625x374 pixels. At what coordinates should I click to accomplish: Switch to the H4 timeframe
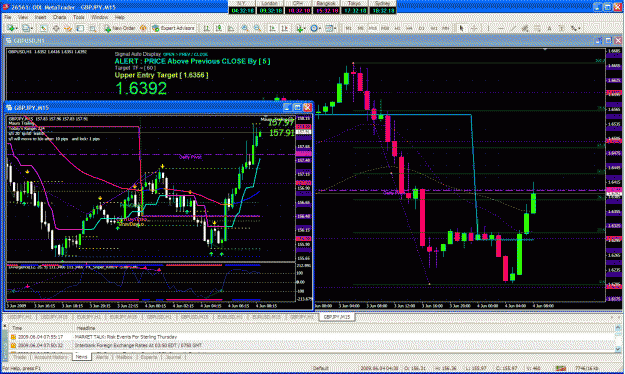(409, 28)
